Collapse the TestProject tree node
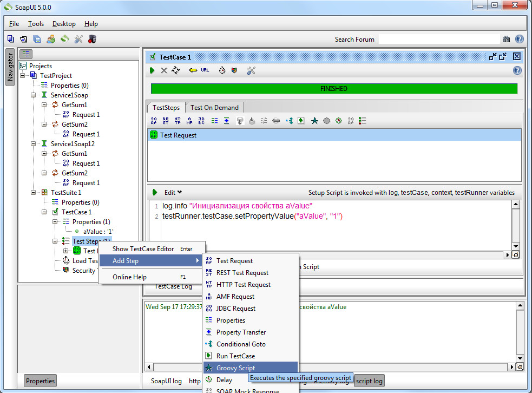The height and width of the screenshot is (393, 532). click(23, 75)
